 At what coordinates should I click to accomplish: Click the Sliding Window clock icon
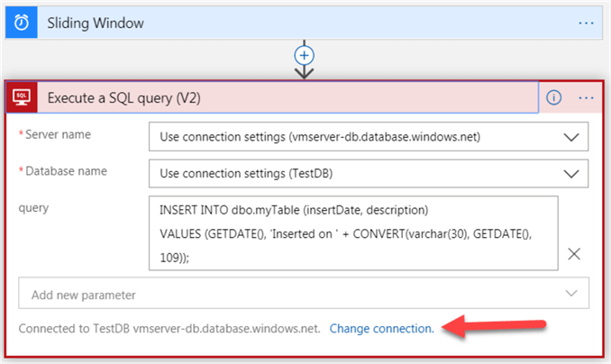coord(21,22)
